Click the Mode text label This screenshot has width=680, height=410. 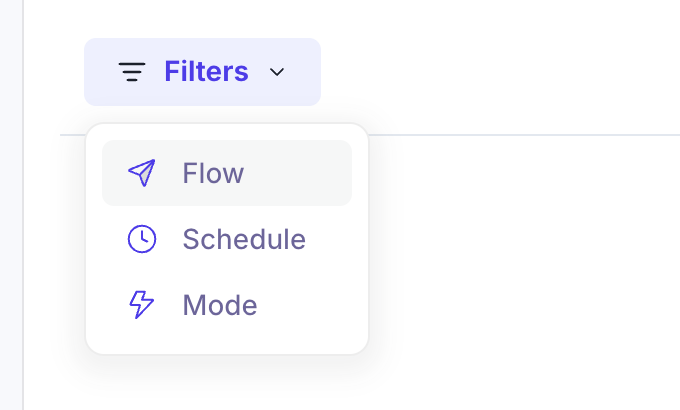(220, 305)
